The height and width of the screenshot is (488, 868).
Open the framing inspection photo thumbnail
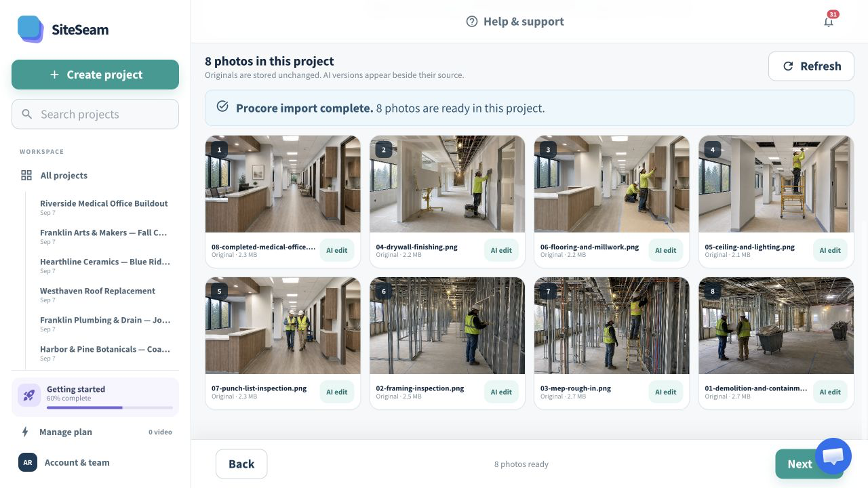pos(447,325)
